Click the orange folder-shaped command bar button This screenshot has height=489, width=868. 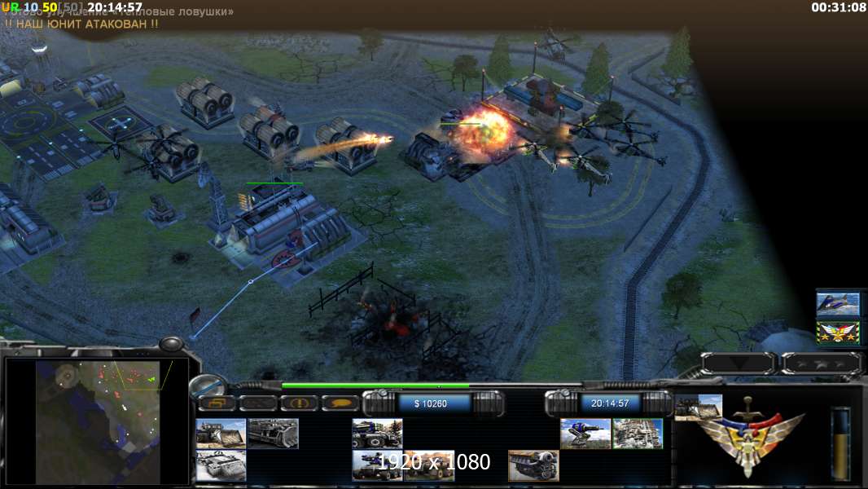[x=217, y=403]
